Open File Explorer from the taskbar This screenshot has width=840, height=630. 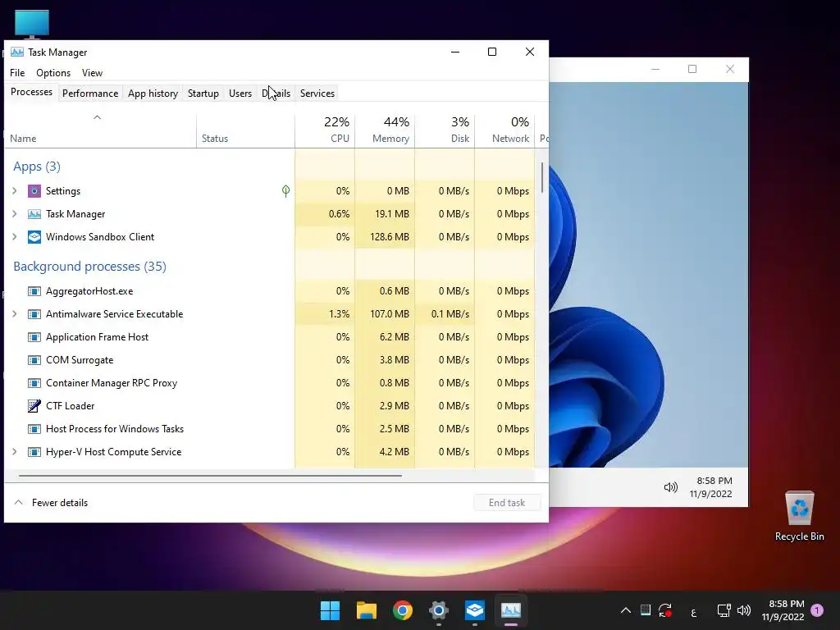click(x=367, y=610)
